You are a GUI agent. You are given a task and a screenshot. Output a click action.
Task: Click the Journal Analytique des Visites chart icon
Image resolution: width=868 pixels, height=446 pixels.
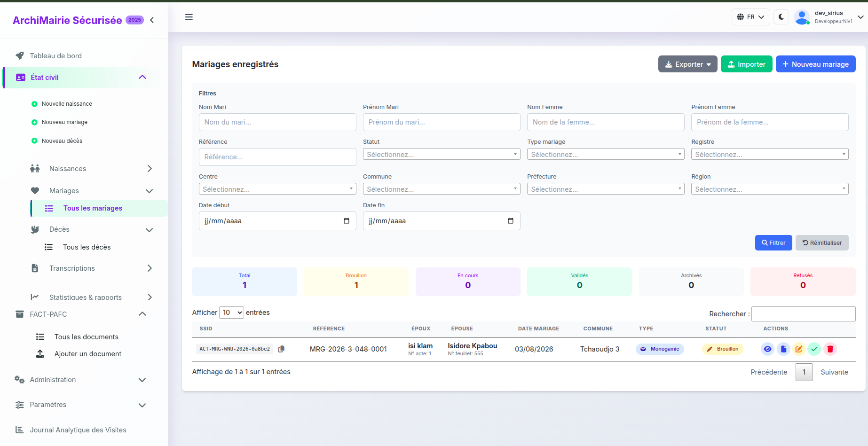point(20,430)
